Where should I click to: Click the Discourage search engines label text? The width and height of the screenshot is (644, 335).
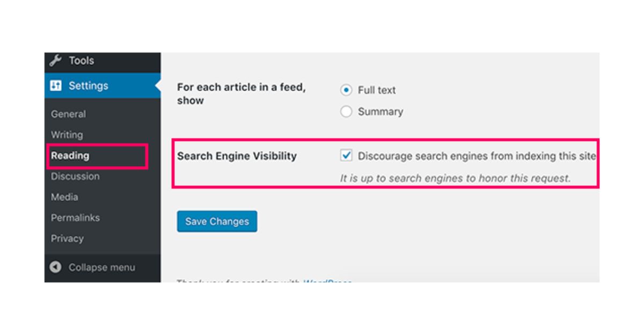[x=477, y=156]
